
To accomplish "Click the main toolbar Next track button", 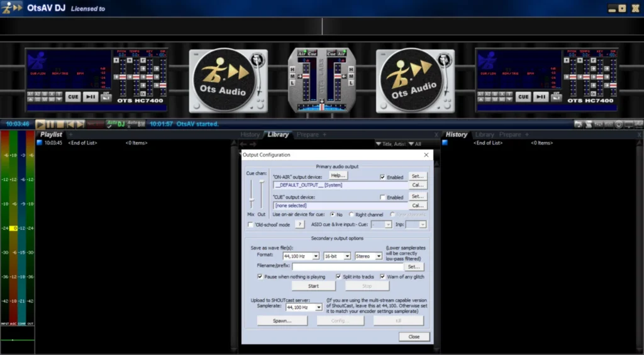I will pos(80,124).
